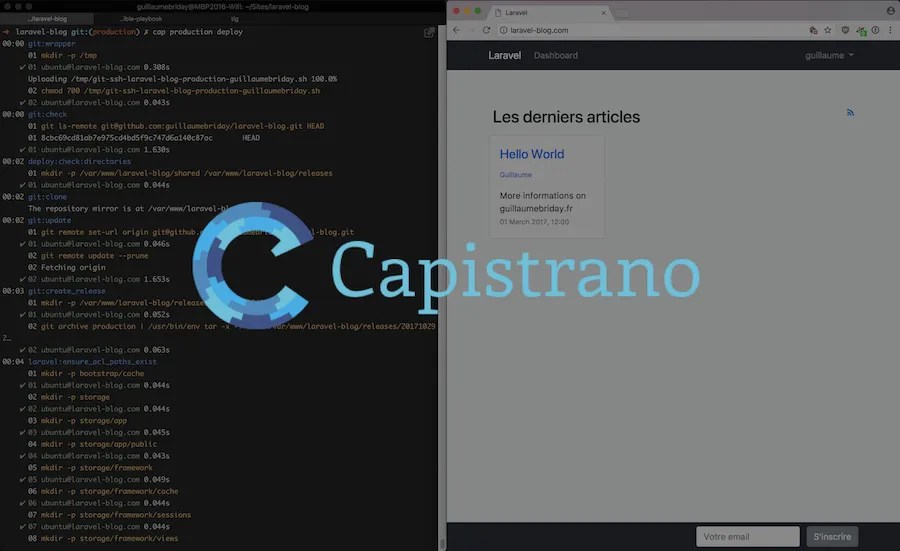This screenshot has height=551, width=900.
Task: Click the terminal popup window icon
Action: (429, 33)
